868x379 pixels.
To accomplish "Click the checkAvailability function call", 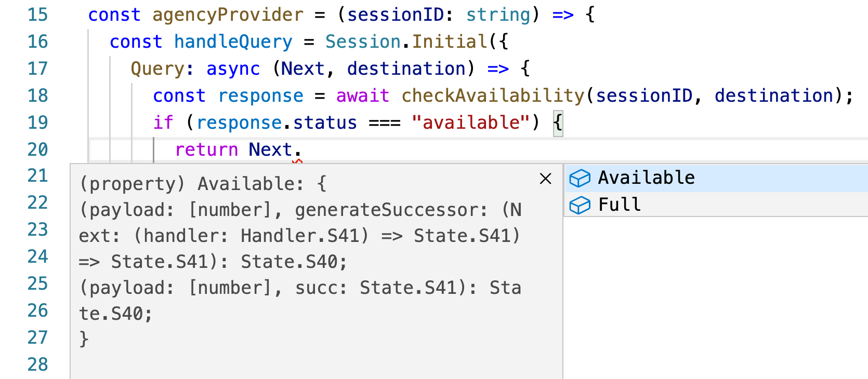I will (x=493, y=96).
